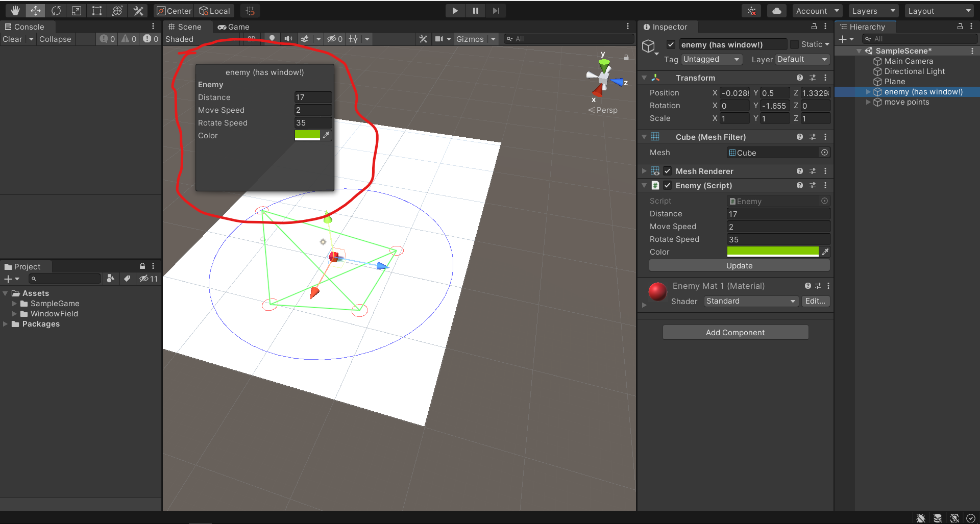Open Layout dropdown
This screenshot has width=980, height=524.
point(940,11)
